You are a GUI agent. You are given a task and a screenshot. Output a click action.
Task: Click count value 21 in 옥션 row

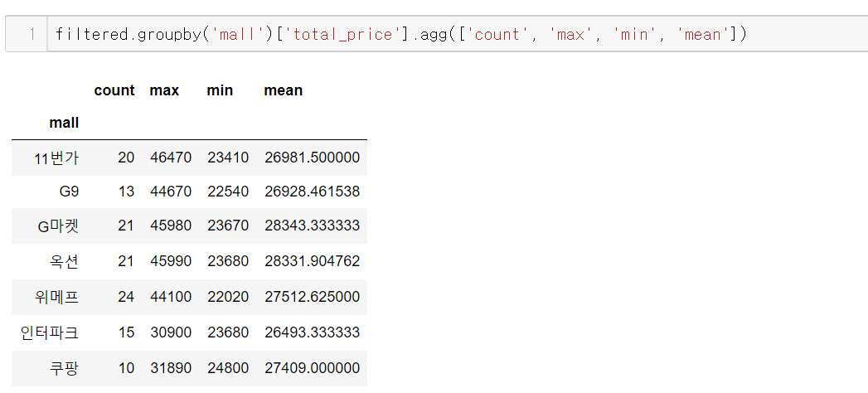[126, 260]
